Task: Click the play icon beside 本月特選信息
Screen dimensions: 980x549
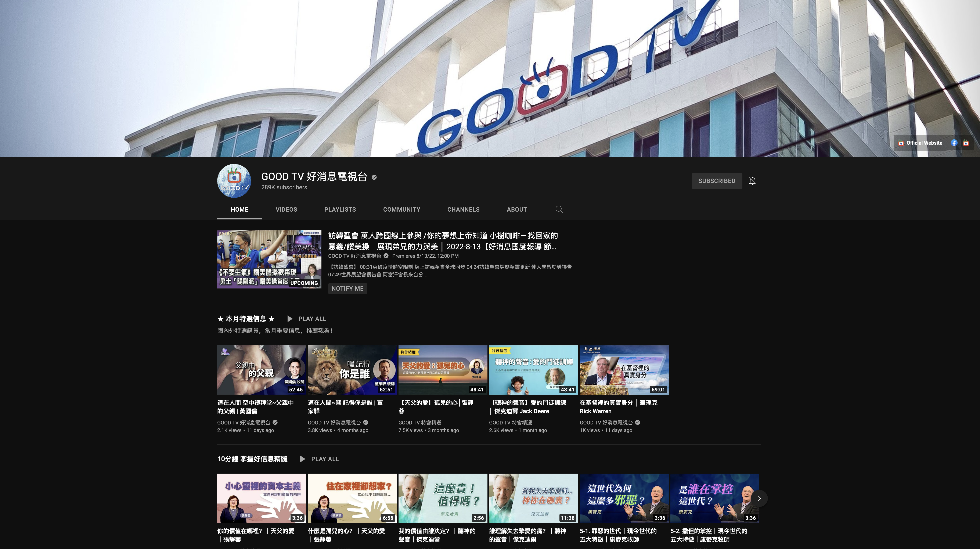Action: click(x=290, y=319)
